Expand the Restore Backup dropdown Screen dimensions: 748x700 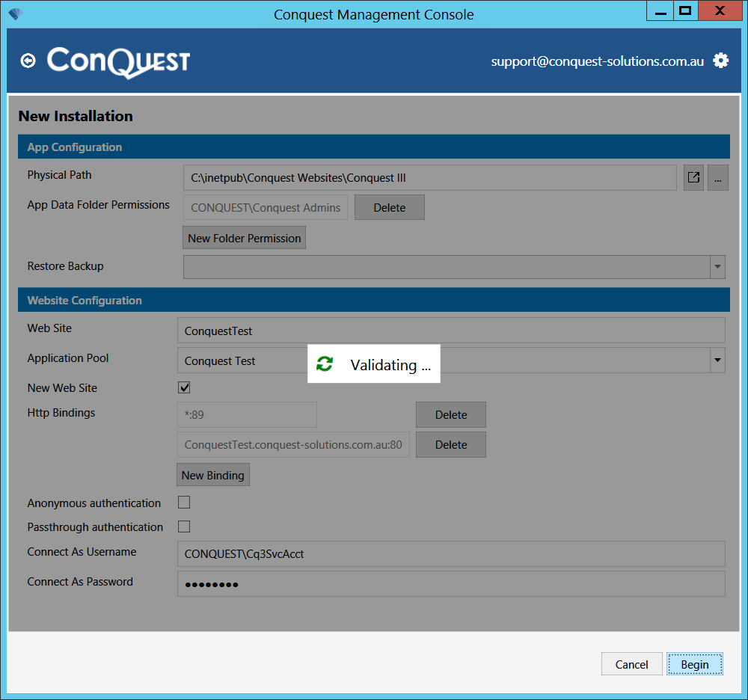click(717, 267)
